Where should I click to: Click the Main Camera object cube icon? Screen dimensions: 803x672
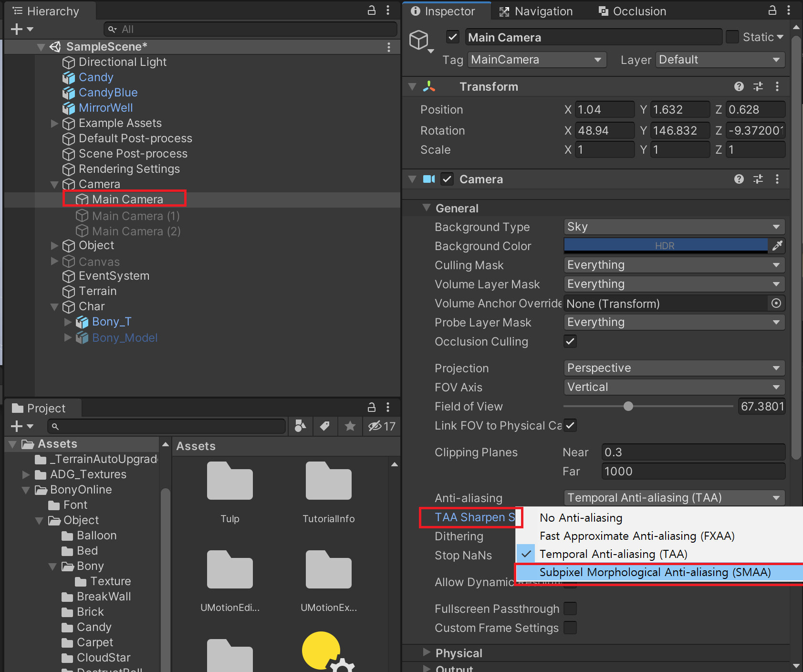coord(419,40)
